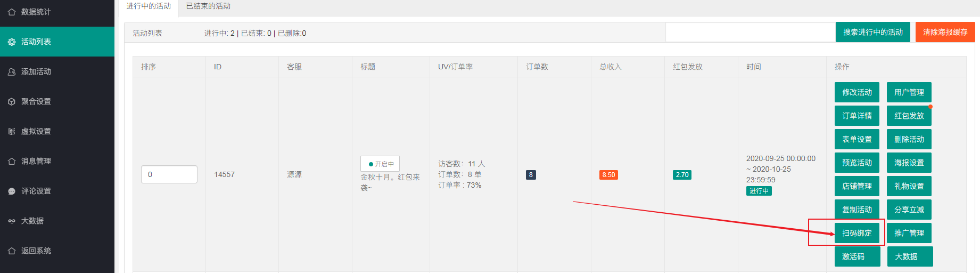This screenshot has width=980, height=273.
Task: Click the 虚拟设置 list icon
Action: click(12, 131)
